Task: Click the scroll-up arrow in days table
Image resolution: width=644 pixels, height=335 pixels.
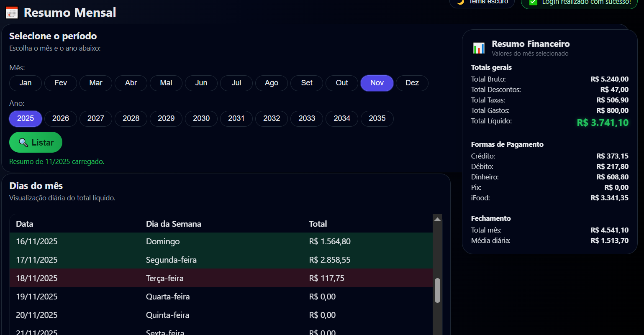Action: pos(437,219)
